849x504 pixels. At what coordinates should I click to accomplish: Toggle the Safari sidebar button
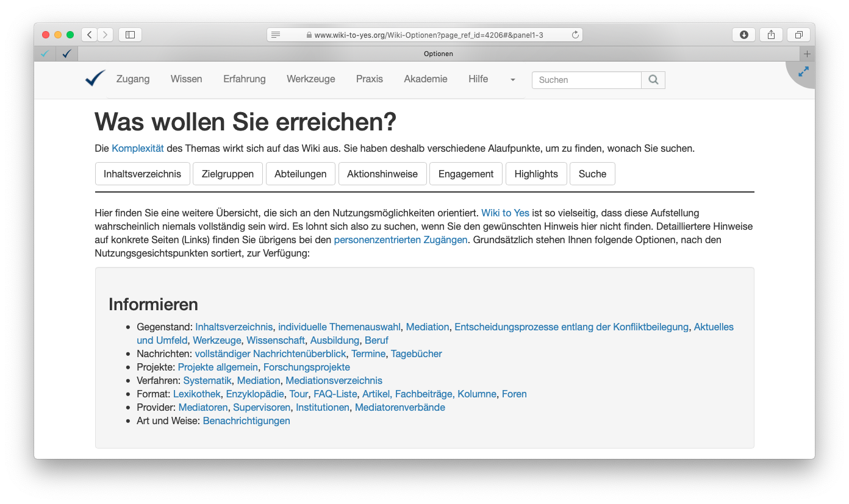click(130, 35)
